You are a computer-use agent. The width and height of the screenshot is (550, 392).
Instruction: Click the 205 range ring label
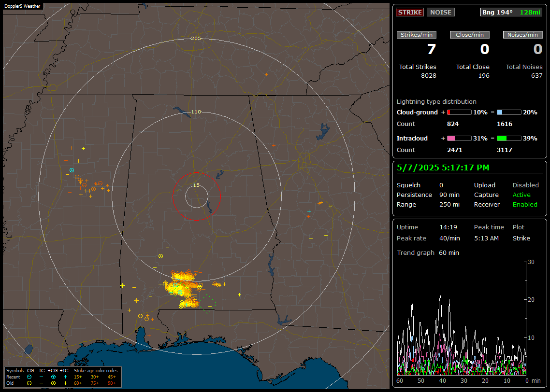coord(196,39)
